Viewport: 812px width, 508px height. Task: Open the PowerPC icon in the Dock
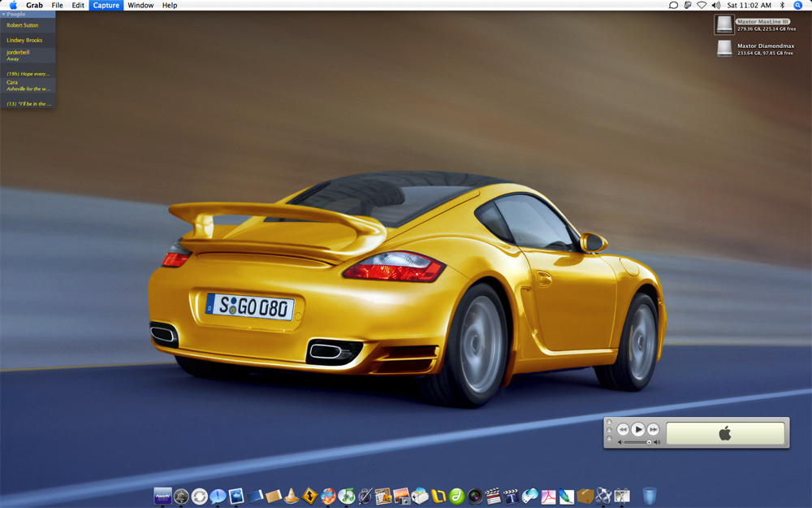(162, 496)
